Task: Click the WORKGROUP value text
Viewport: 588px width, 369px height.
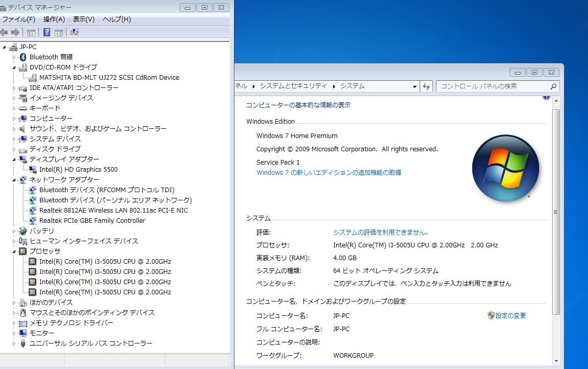Action: click(x=353, y=356)
